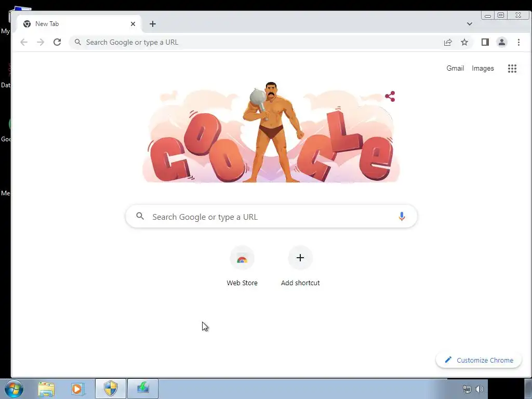Screen dimensions: 532x399
Task: Bookmark this tab with the star icon
Action: [x=464, y=42]
